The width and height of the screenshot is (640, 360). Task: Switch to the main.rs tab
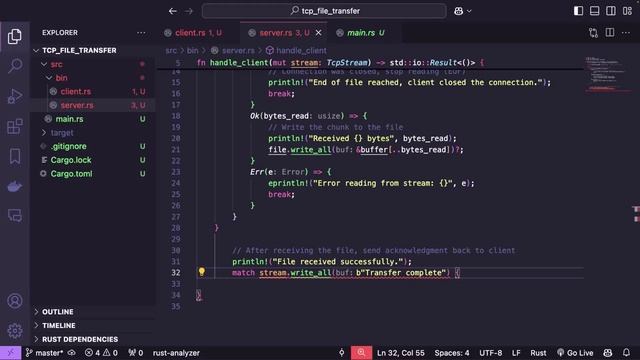tap(365, 33)
